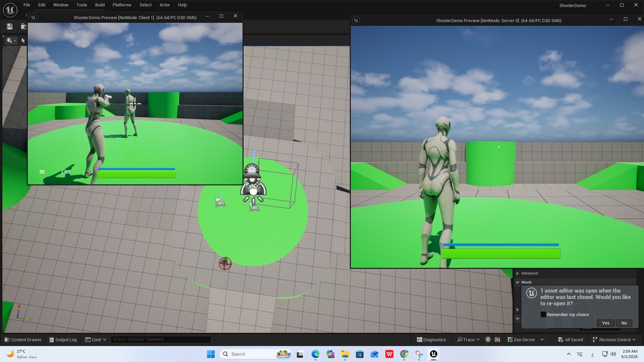Select the white flag actor in the viewport
This screenshot has height=362, width=644.
point(220,202)
